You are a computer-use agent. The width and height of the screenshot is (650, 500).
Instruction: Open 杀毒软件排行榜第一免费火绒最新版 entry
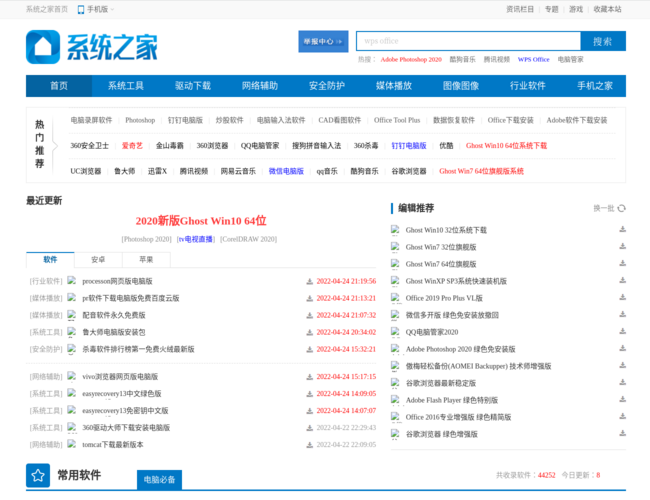tap(138, 350)
